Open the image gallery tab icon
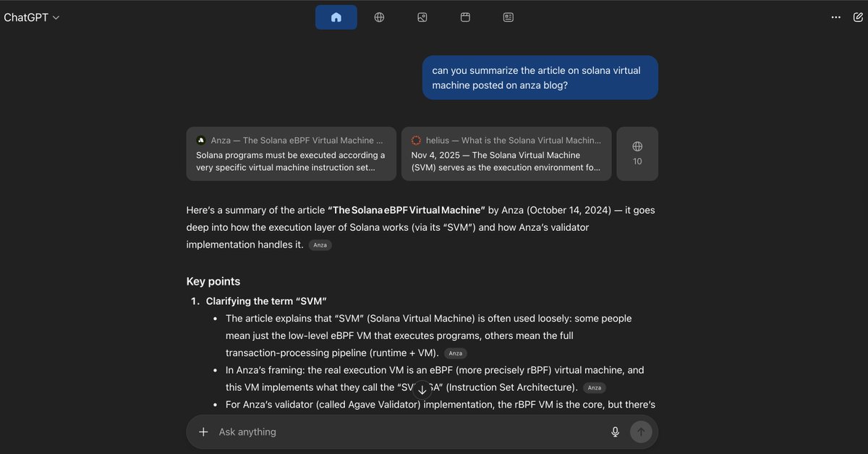The height and width of the screenshot is (454, 868). 422,17
